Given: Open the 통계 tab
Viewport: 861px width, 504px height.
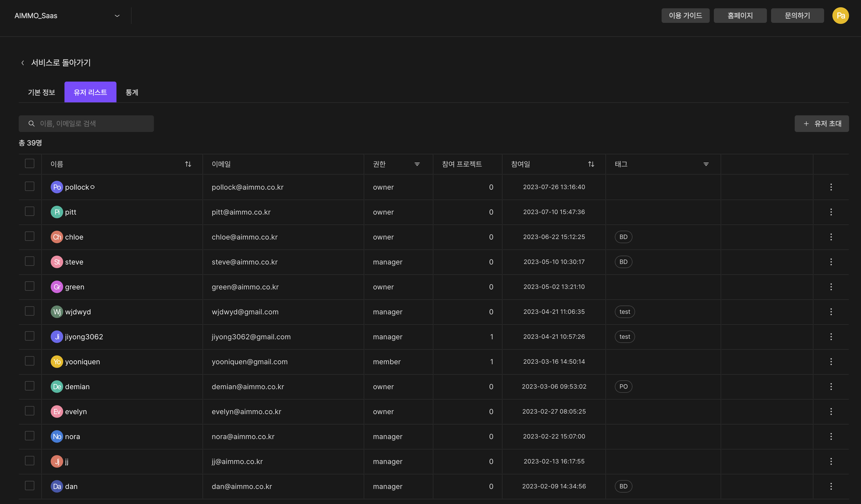Looking at the screenshot, I should (x=132, y=92).
